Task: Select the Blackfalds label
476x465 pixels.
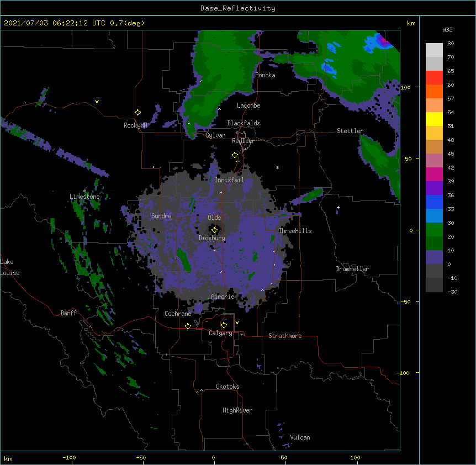Action: tap(244, 123)
